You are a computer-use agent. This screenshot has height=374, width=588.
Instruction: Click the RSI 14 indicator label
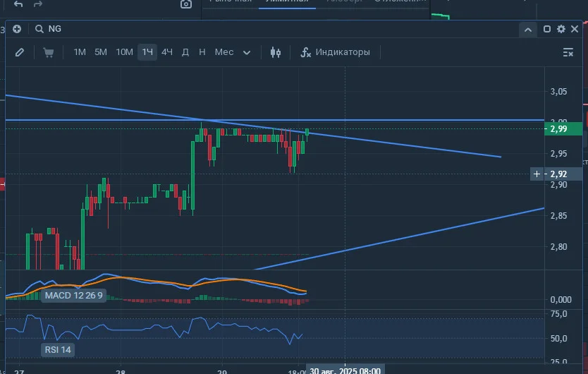[58, 350]
